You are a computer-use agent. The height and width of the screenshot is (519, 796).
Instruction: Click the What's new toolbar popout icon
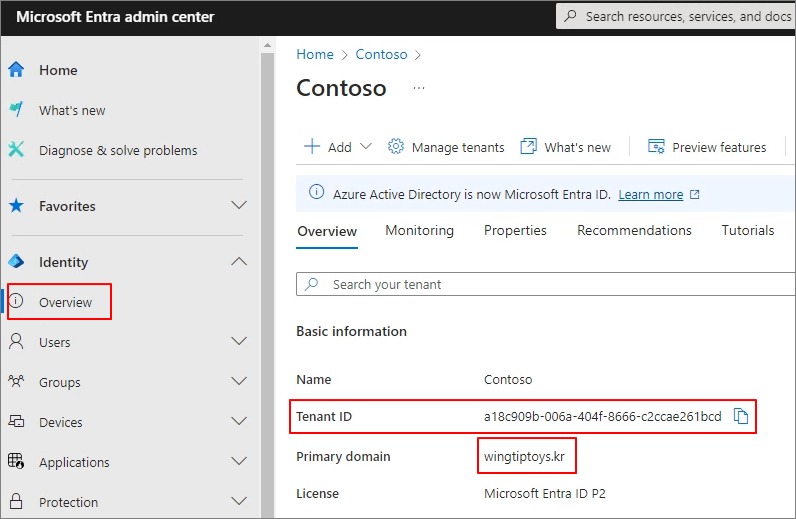[x=528, y=146]
